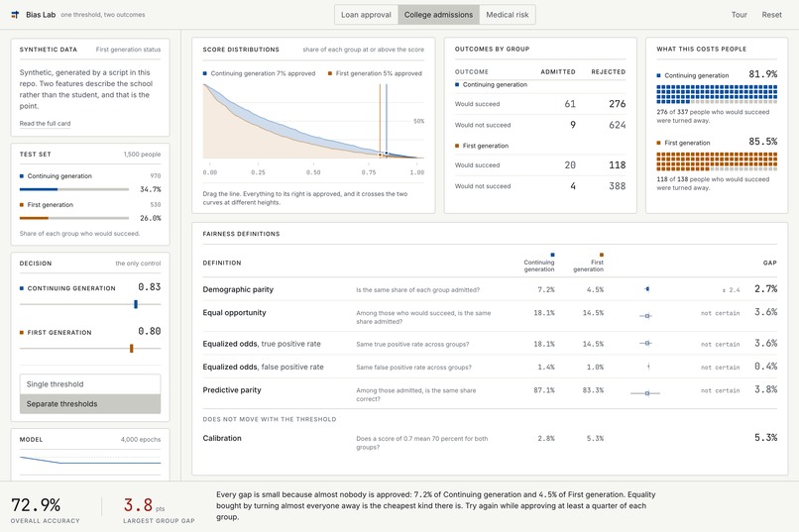Viewport: 799px width, 532px height.
Task: Click the First generation threshold slider handle
Action: click(x=132, y=348)
